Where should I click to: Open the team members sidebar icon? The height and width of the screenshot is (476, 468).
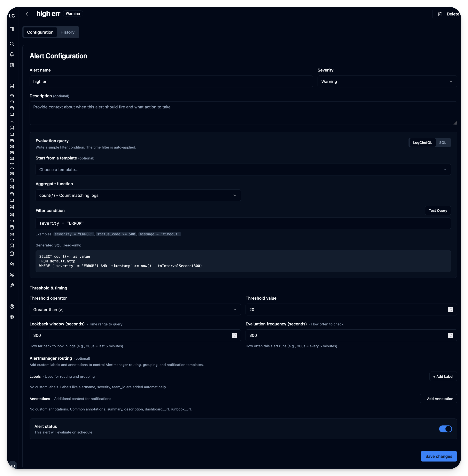pos(12,274)
